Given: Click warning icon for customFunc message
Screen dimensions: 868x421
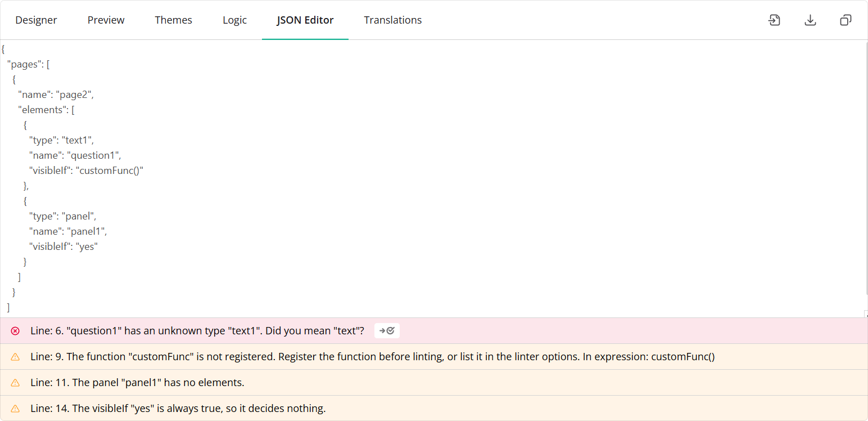Looking at the screenshot, I should 15,357.
